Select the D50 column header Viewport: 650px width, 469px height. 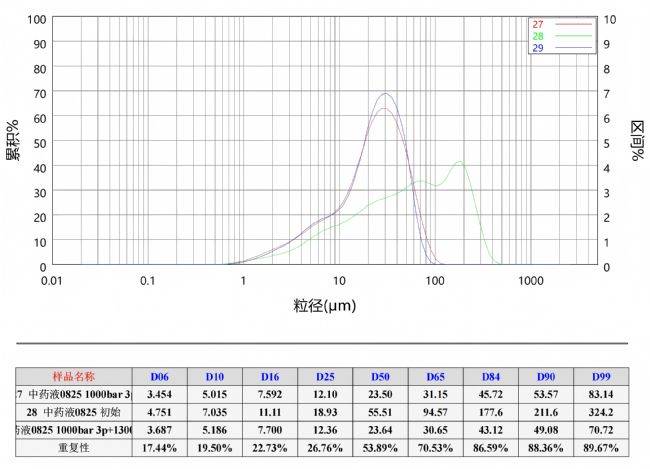pyautogui.click(x=381, y=377)
